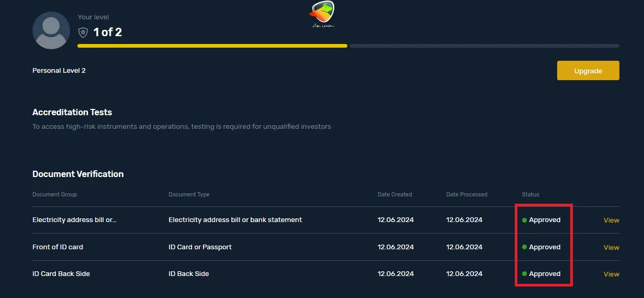Click the Date Created column header
644x298 pixels.
click(394, 195)
